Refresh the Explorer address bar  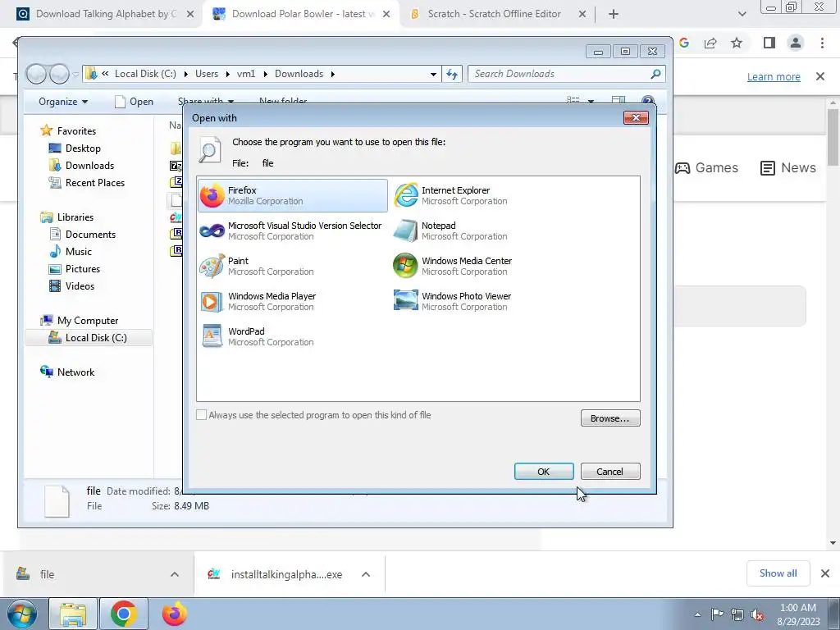[452, 74]
